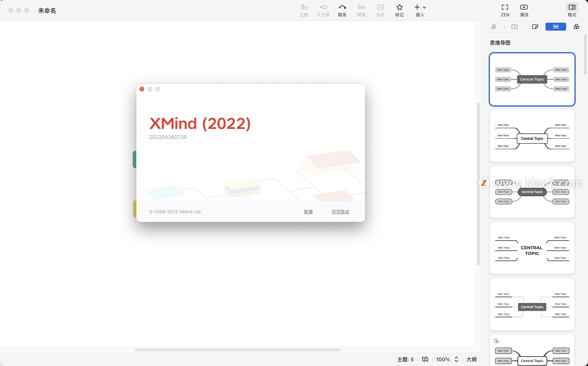
Task: Open the 许可协议 license agreement link
Action: pos(340,212)
